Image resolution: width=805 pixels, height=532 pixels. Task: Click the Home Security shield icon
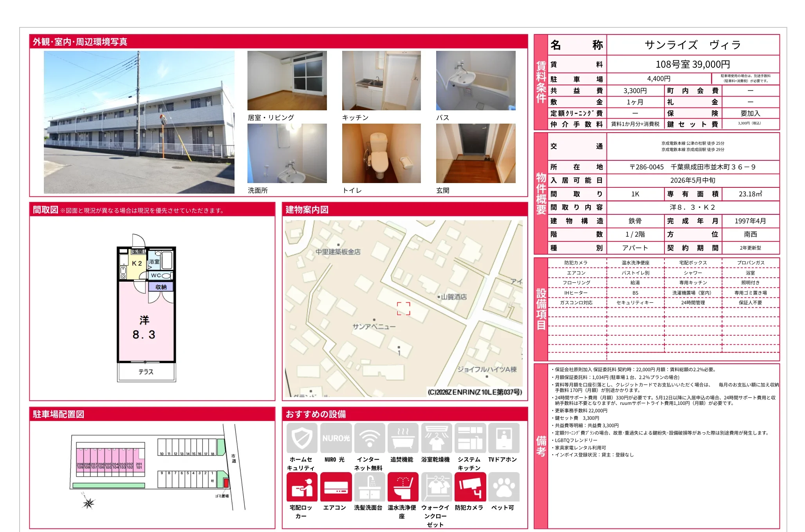point(302,438)
